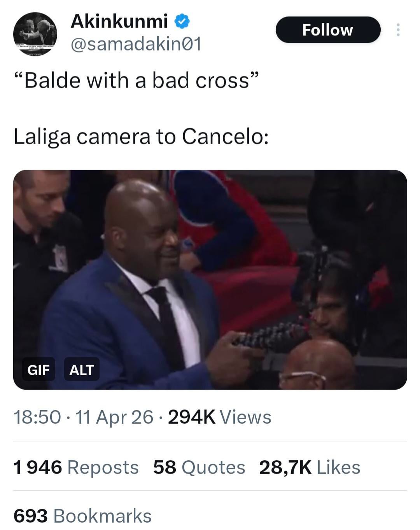Viewport: 420px width, 530px height.
Task: Click the 693 Bookmarks count
Action: pyautogui.click(x=82, y=516)
